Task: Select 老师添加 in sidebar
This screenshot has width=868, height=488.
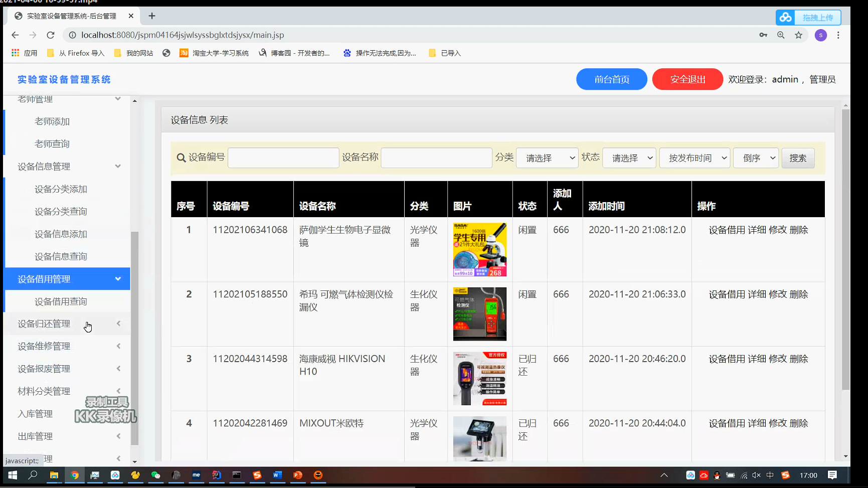Action: tap(52, 121)
